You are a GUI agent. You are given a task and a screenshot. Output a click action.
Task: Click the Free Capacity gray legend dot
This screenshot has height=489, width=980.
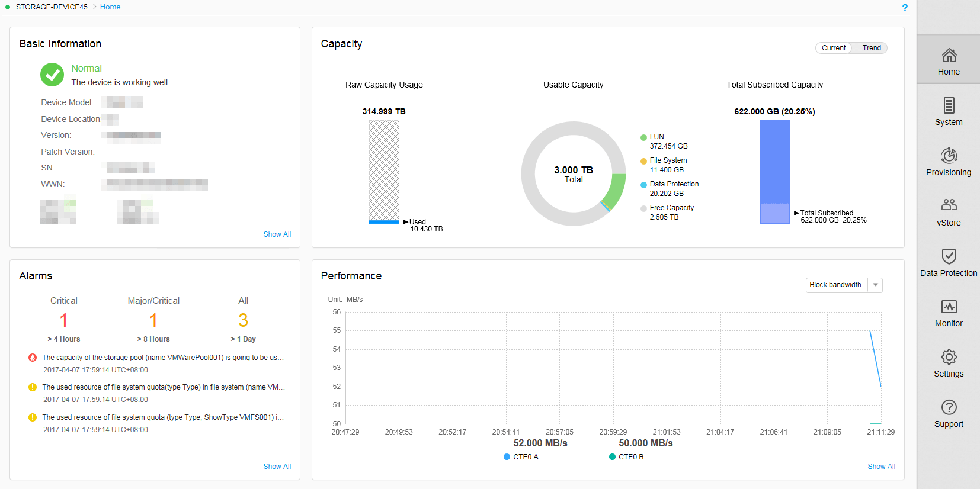tap(643, 208)
